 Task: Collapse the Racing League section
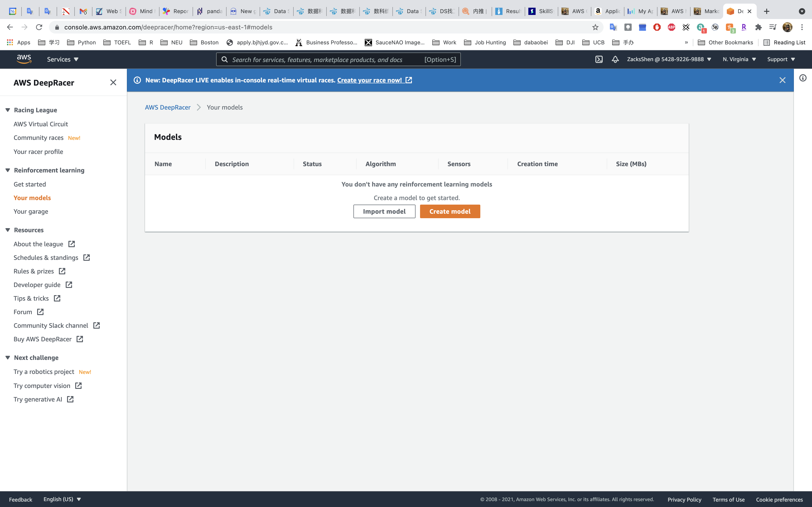point(8,110)
